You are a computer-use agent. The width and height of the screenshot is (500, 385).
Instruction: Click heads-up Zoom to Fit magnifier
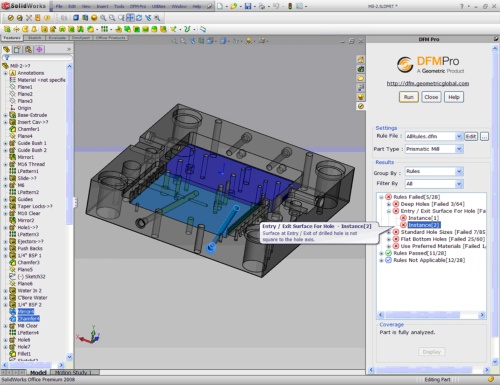pyautogui.click(x=174, y=41)
